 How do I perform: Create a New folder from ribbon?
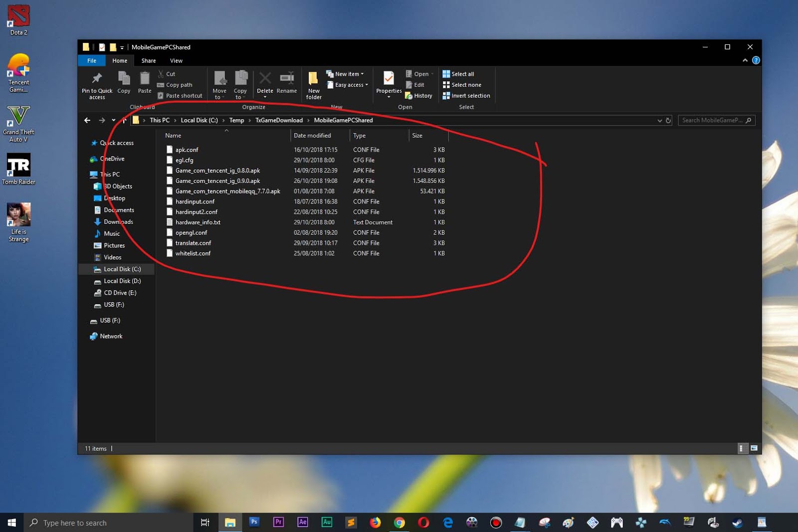point(314,85)
